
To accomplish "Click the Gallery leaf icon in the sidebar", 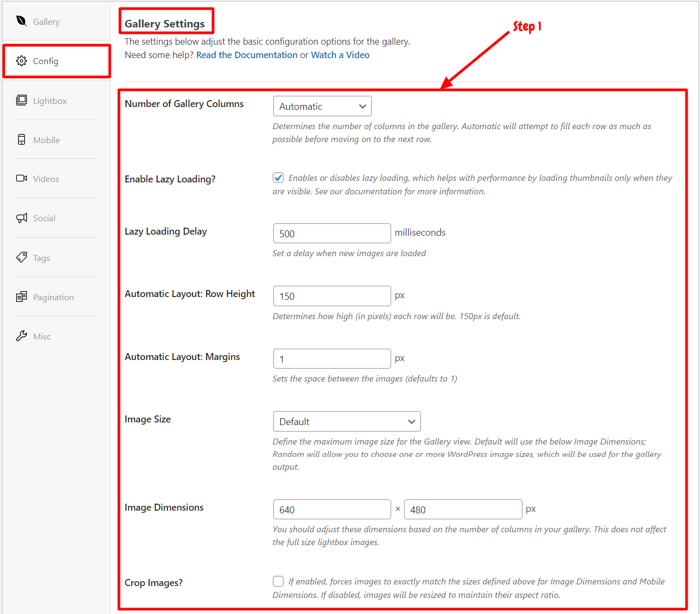I will (22, 21).
